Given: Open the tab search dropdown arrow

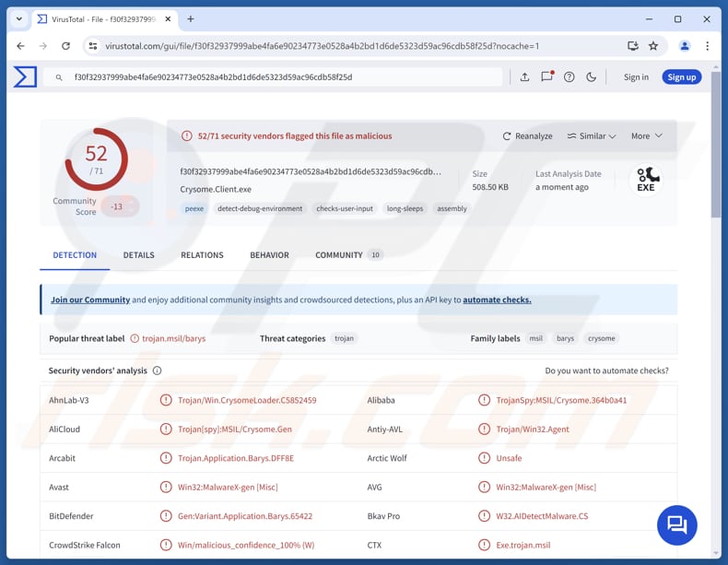Looking at the screenshot, I should pos(19,18).
